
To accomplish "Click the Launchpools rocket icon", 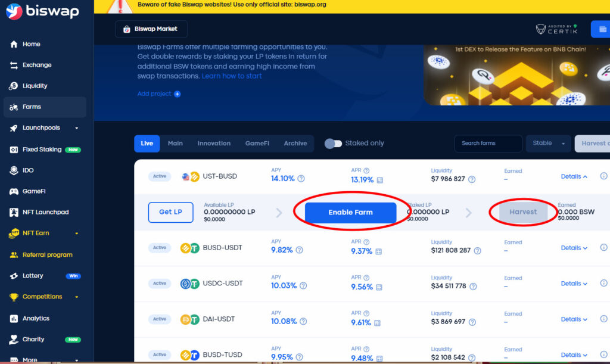I will [x=14, y=128].
